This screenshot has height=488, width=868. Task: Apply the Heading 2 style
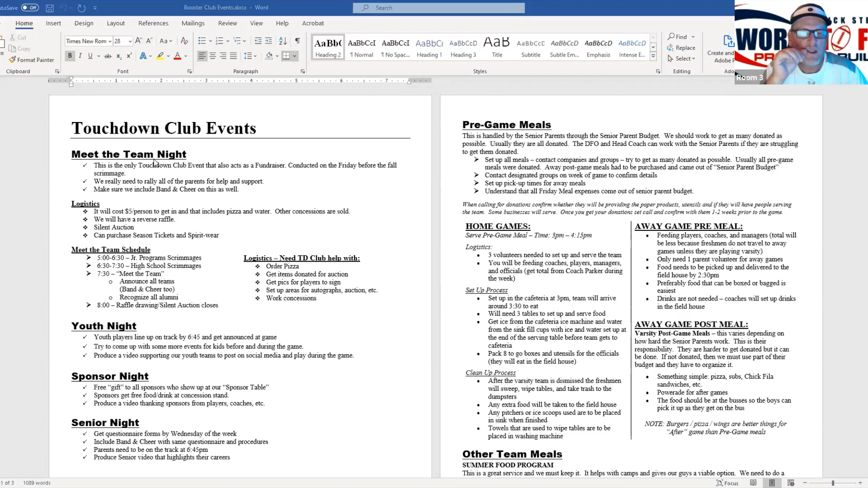[x=328, y=47]
